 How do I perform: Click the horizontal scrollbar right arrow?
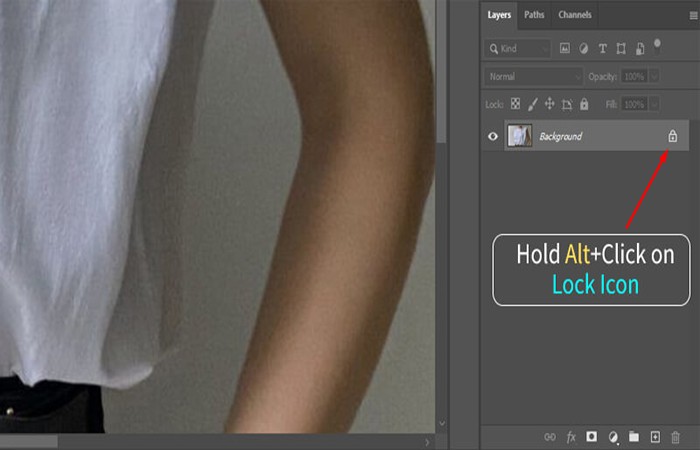click(x=427, y=442)
